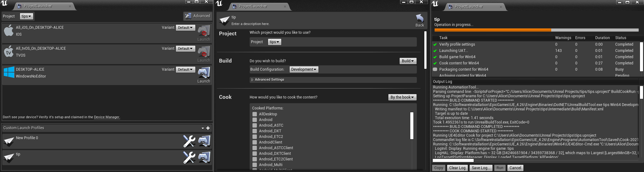The image size is (644, 172).
Task: Click the Windows platform icon
Action: tap(9, 72)
